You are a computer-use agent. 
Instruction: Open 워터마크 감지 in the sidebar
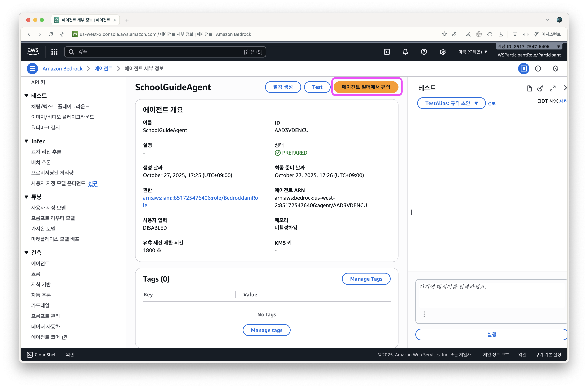[x=46, y=127]
